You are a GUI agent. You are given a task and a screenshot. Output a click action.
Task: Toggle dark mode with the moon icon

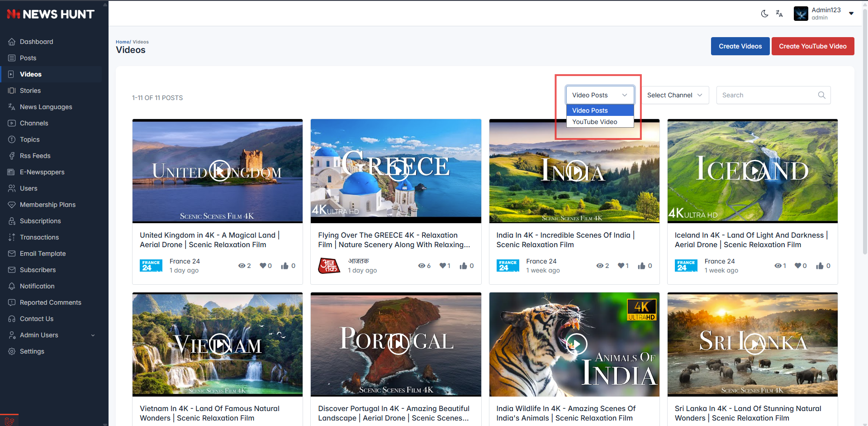(x=764, y=14)
